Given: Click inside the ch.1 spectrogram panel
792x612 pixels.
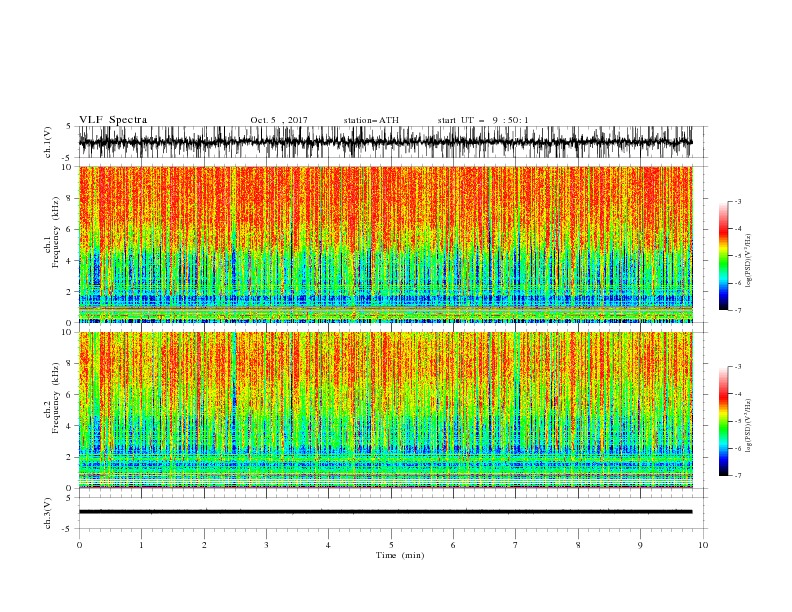Looking at the screenshot, I should coord(385,244).
